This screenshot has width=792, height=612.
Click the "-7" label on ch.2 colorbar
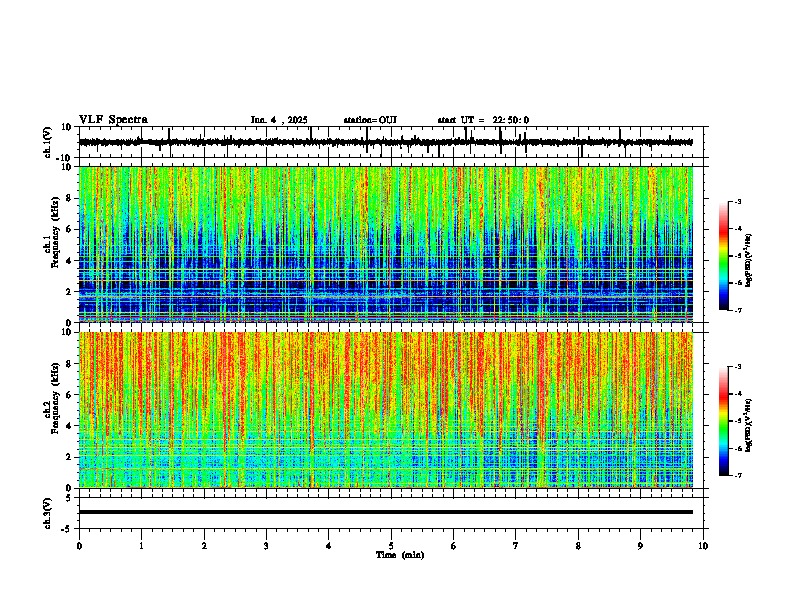click(737, 475)
